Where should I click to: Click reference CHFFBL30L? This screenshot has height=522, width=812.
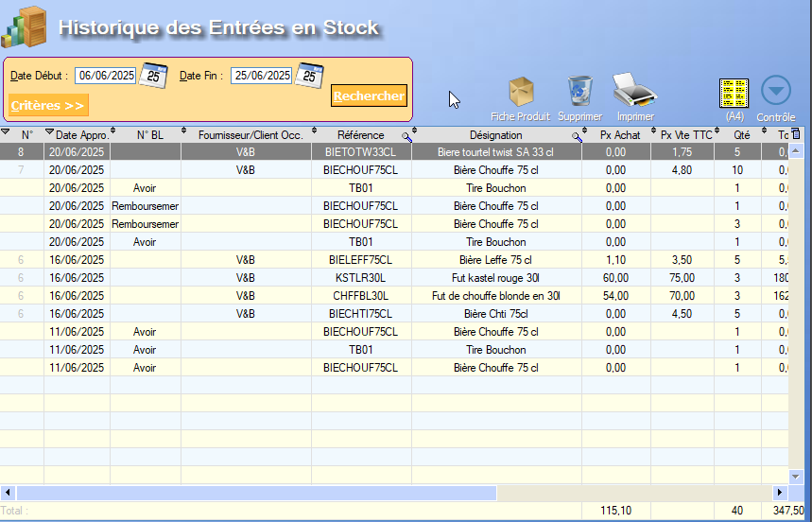coord(361,296)
